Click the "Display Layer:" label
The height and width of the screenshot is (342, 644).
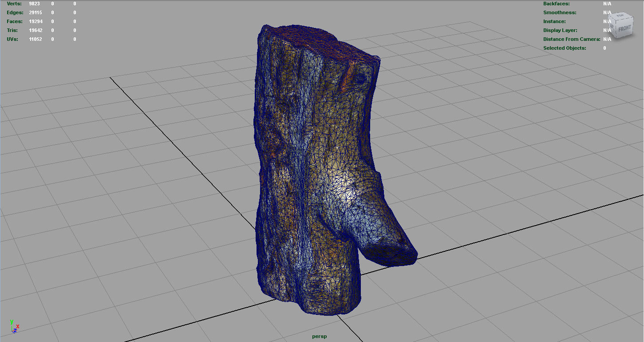click(560, 30)
